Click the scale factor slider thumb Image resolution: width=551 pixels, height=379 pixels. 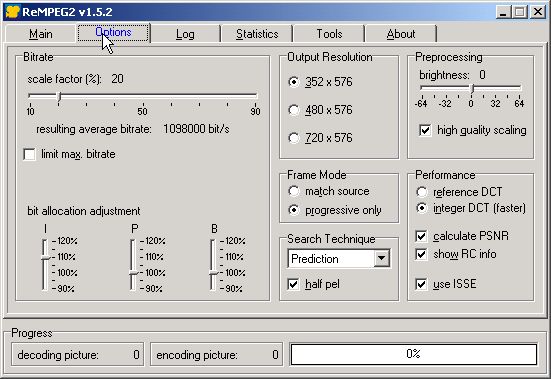pos(59,96)
